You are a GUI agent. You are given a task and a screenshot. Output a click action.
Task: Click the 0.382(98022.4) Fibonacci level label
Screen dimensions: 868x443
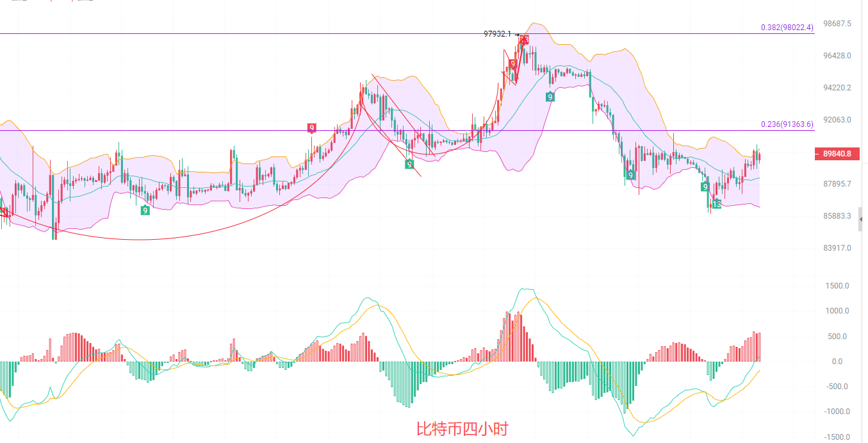[x=787, y=28]
